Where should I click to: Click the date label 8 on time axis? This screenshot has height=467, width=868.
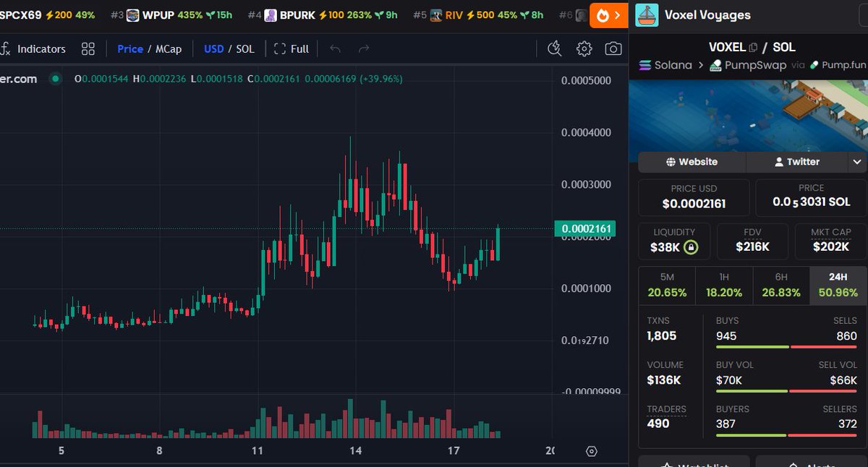pyautogui.click(x=159, y=451)
